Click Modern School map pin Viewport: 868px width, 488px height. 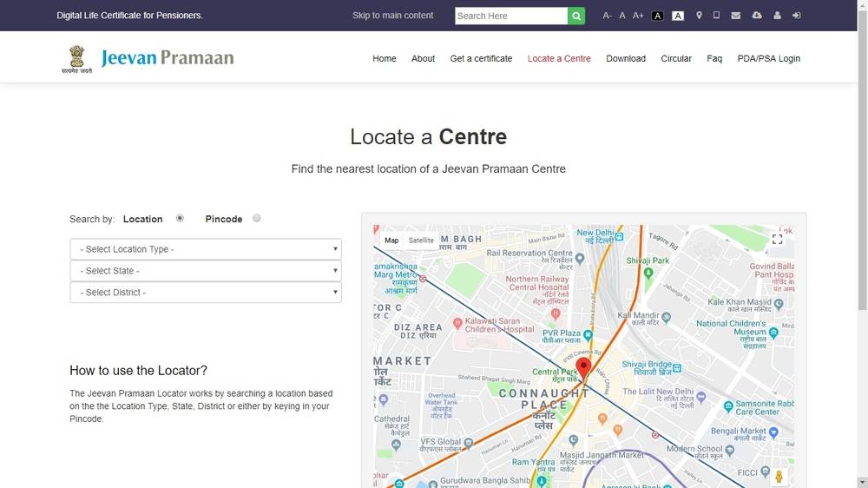coord(730,451)
